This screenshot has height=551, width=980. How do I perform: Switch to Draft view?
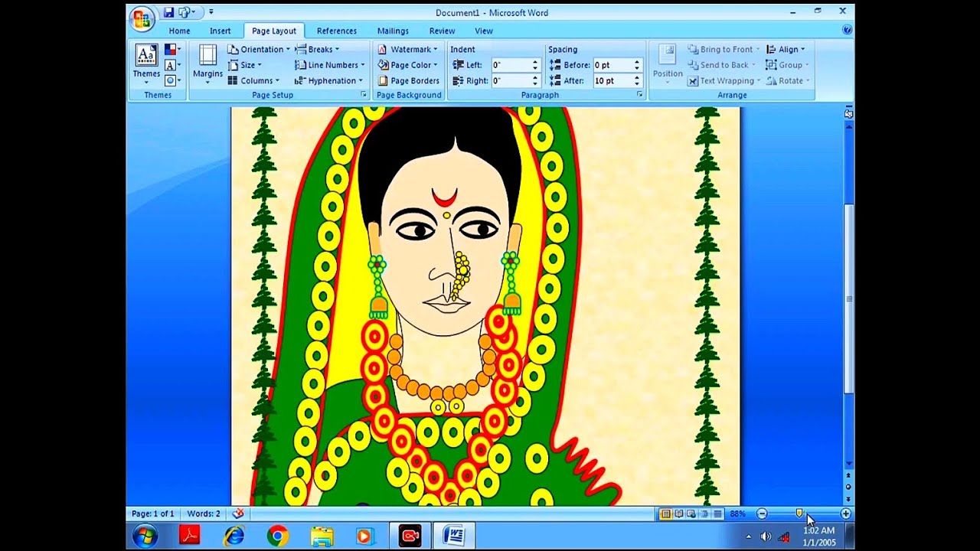tap(717, 514)
